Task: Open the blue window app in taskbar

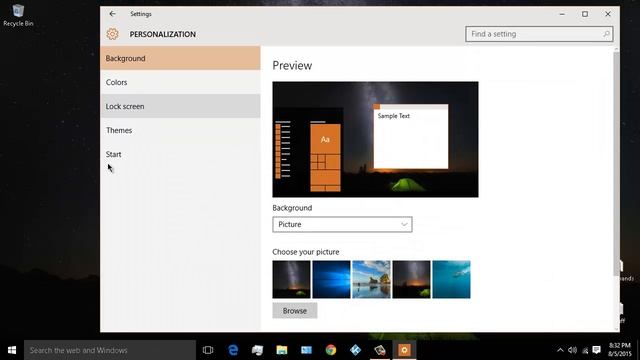Action: click(x=306, y=350)
